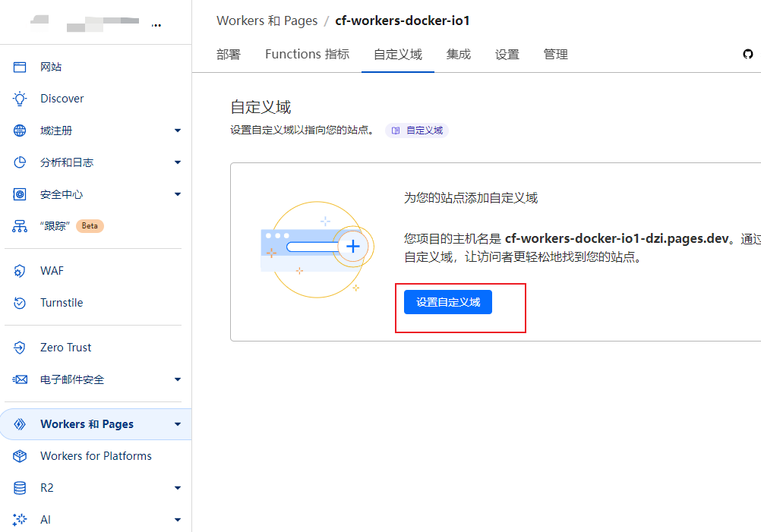The height and width of the screenshot is (532, 761).
Task: Click the Beta badge next to "跟踪"
Action: (90, 226)
